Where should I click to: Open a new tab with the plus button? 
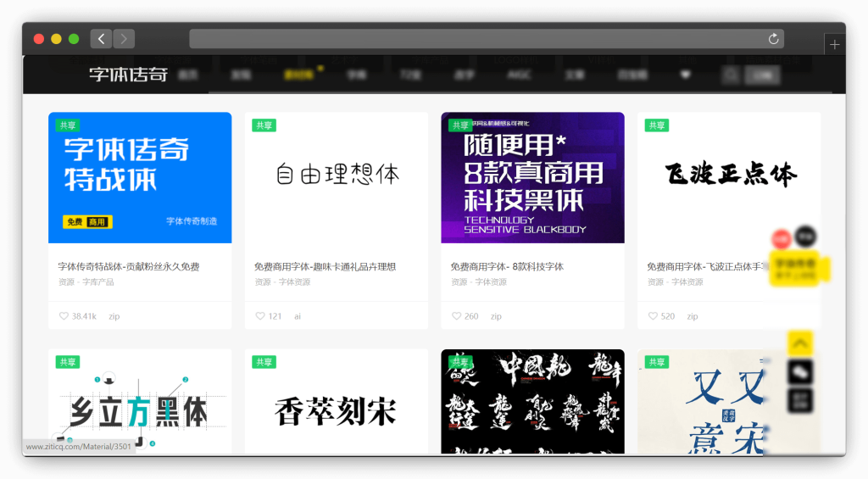[x=835, y=45]
